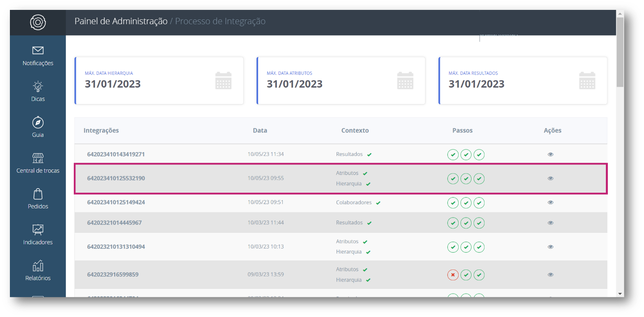Open Central de trocas store icon
This screenshot has height=317, width=644.
coord(38,158)
